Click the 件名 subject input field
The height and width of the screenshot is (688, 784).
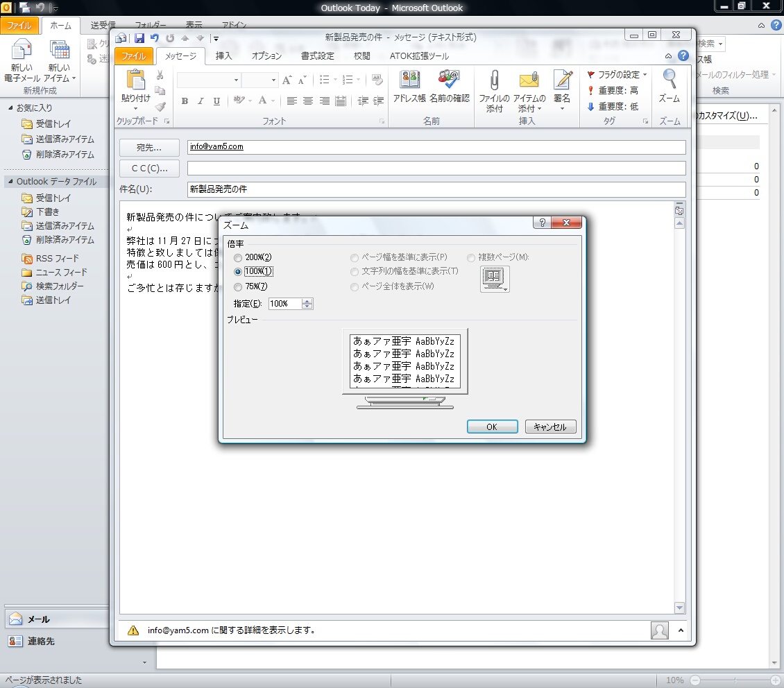coord(436,189)
